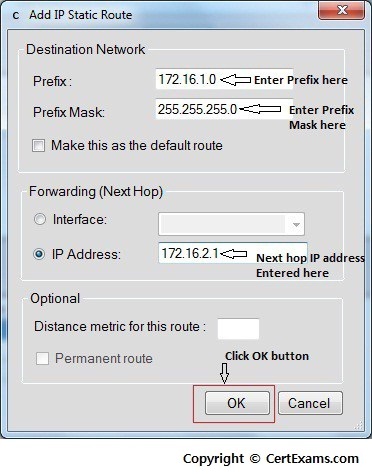
Task: Select the Interface radio button
Action: click(40, 219)
